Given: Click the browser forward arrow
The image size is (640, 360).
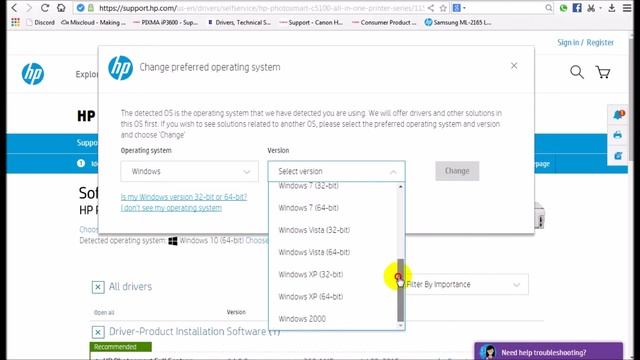Looking at the screenshot, I should click(29, 8).
